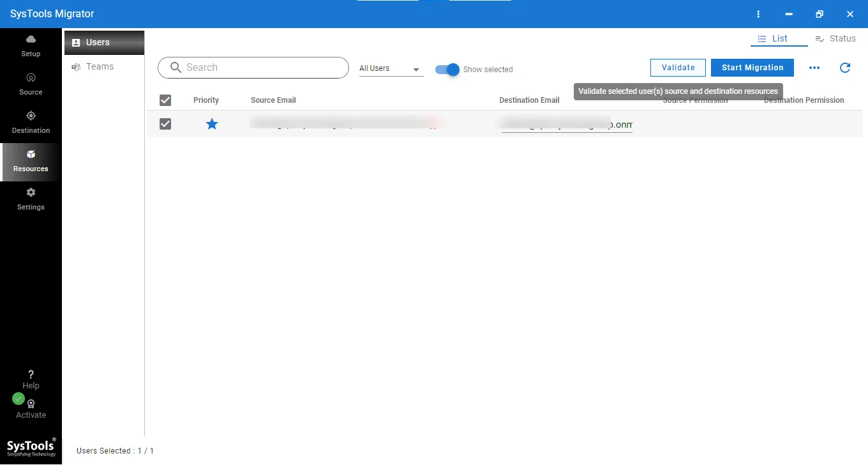Screen dimensions: 868x465
Task: Open the Settings gear in sidebar
Action: pos(31,199)
